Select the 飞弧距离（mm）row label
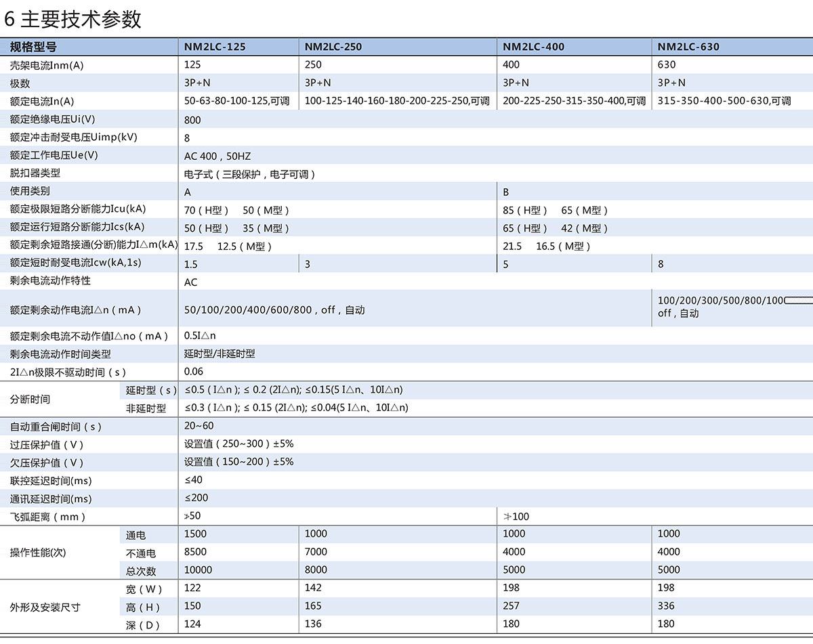 (48, 517)
